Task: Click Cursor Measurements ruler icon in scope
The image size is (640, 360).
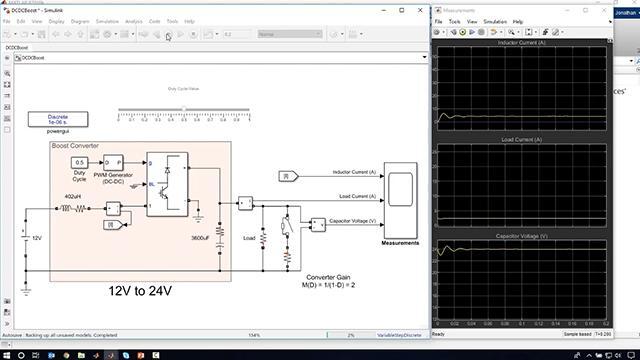Action: point(556,32)
